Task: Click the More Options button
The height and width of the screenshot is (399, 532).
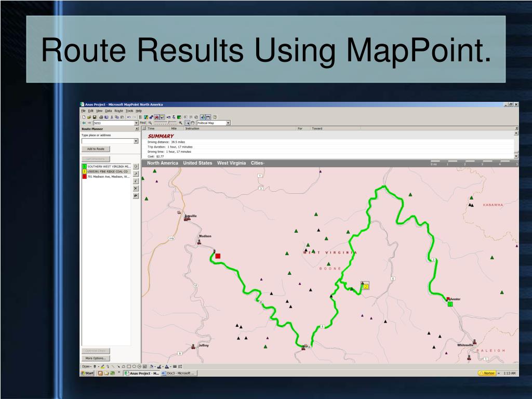Action: click(x=96, y=358)
